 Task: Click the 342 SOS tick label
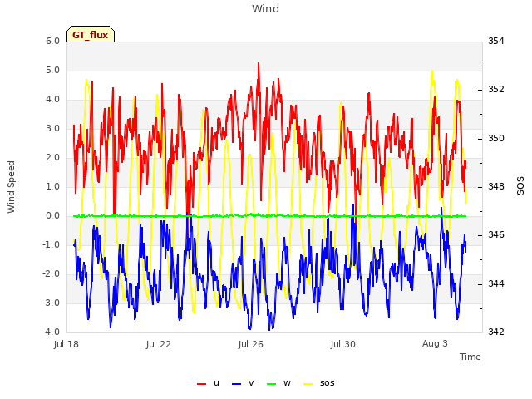click(496, 332)
